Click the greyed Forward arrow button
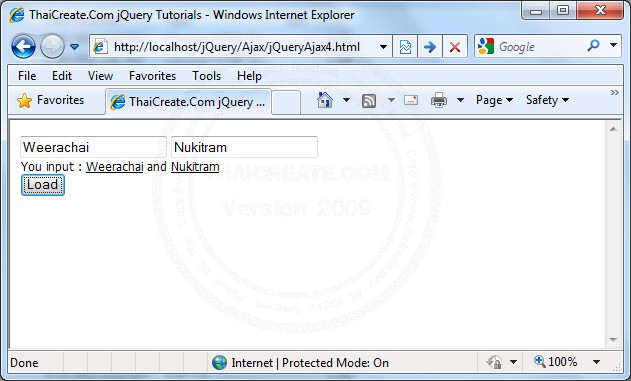The height and width of the screenshot is (381, 631). coord(52,47)
